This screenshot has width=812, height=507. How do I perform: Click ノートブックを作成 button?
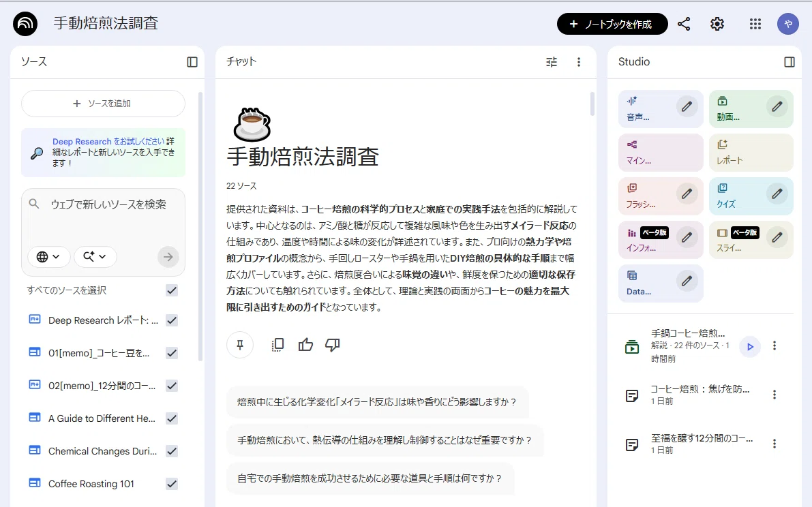pos(612,24)
